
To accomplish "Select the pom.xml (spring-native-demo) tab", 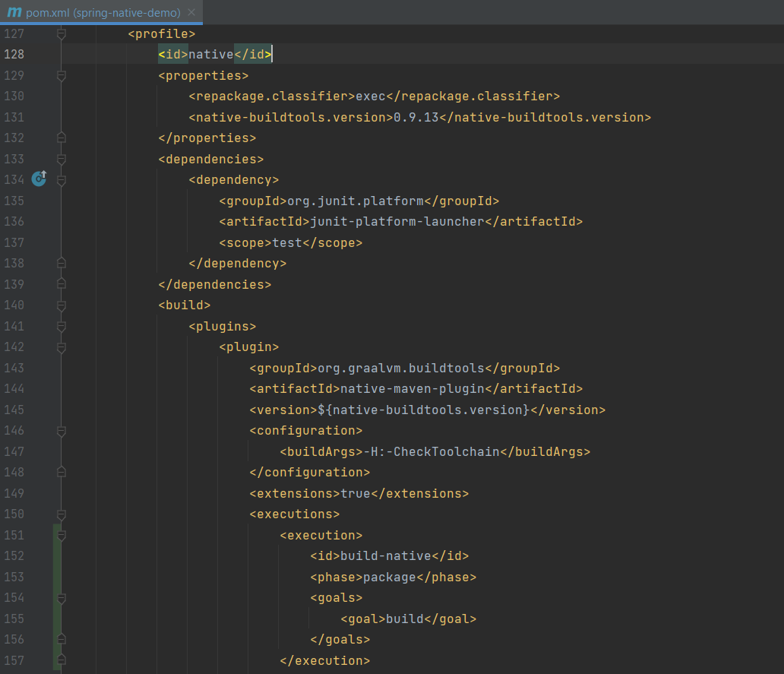I will pyautogui.click(x=101, y=12).
